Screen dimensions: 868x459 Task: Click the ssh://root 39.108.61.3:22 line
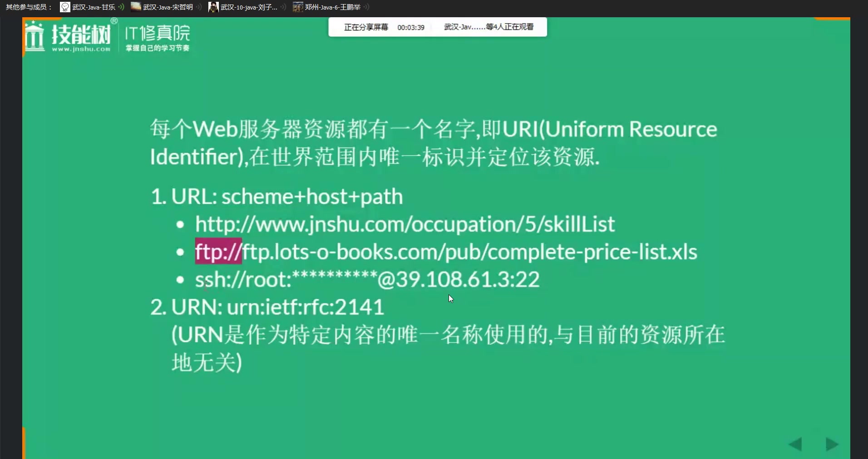point(367,279)
